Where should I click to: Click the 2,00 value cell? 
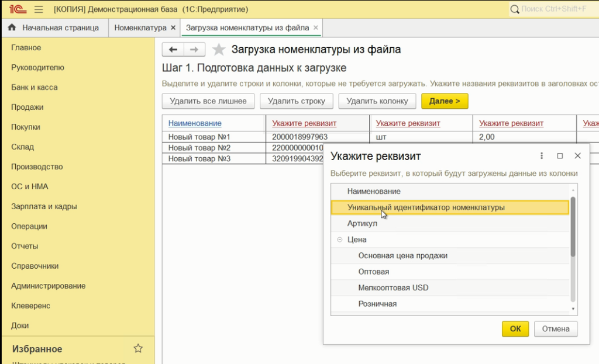click(x=525, y=137)
